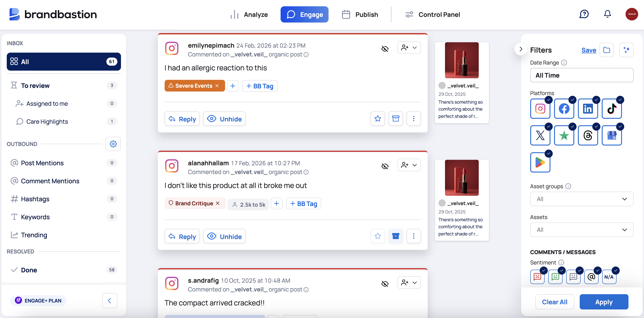644x318 pixels.
Task: Click Unhide on alanahhallam's comment
Action: [x=224, y=236]
